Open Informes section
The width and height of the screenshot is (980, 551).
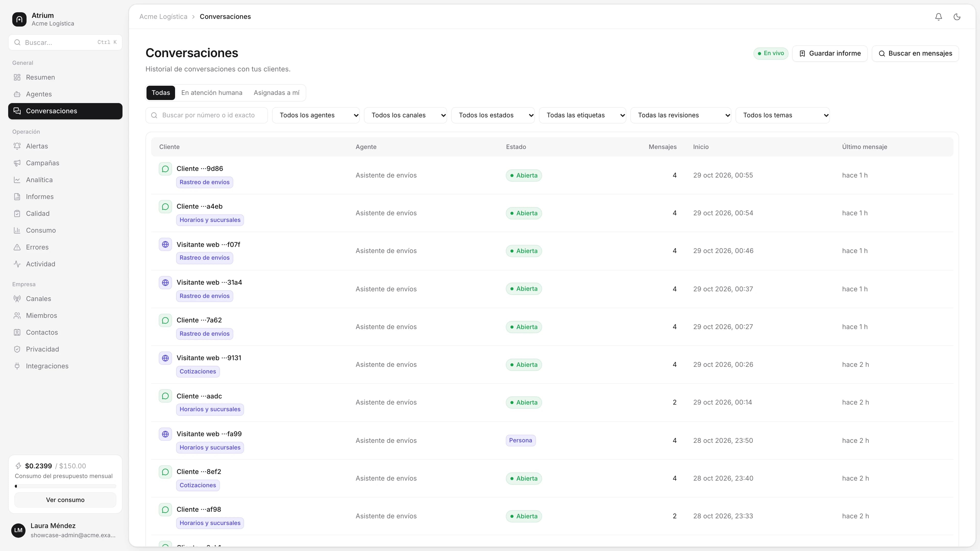click(x=65, y=197)
